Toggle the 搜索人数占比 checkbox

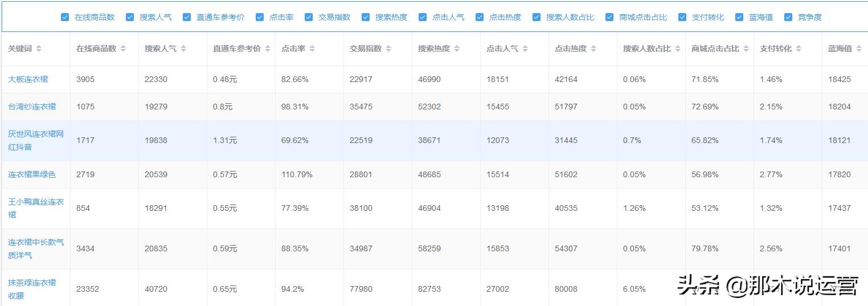[537, 17]
